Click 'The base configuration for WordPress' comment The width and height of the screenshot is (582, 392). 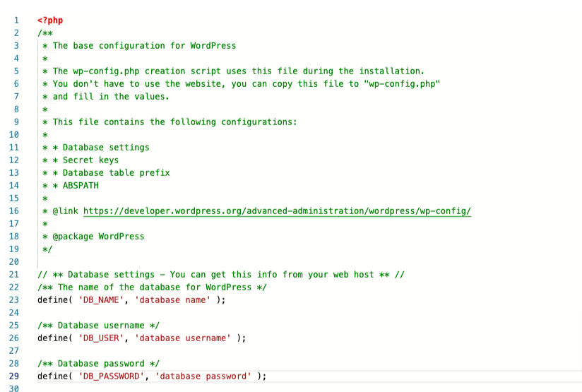click(144, 45)
